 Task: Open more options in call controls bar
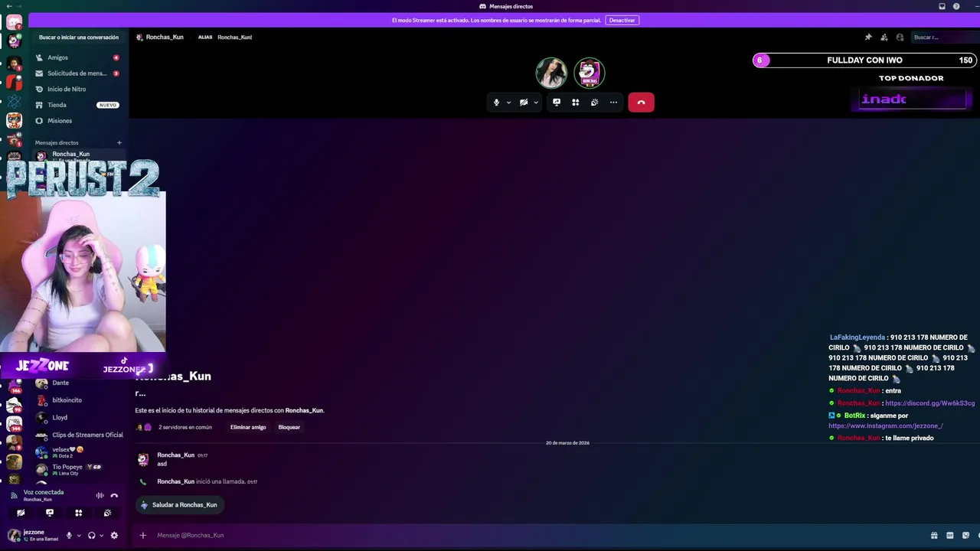point(613,103)
